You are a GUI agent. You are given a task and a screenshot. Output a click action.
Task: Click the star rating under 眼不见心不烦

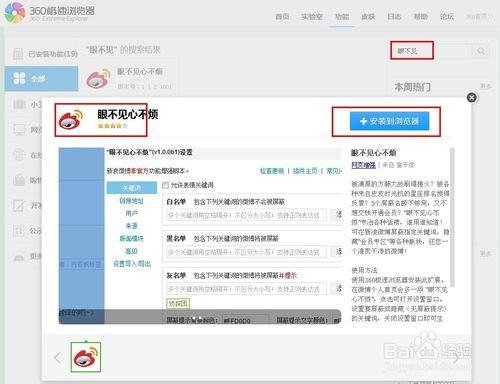click(112, 126)
